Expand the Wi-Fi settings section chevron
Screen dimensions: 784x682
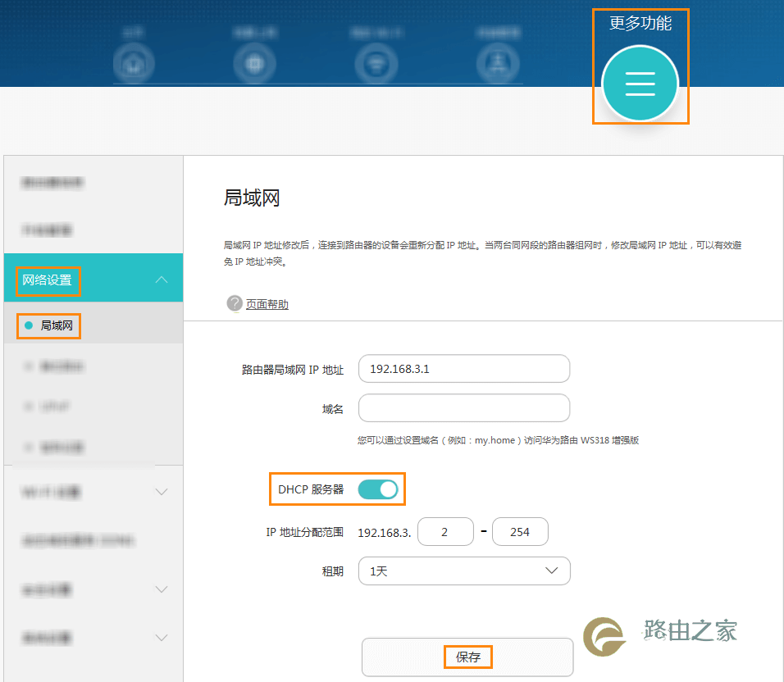tap(162, 492)
